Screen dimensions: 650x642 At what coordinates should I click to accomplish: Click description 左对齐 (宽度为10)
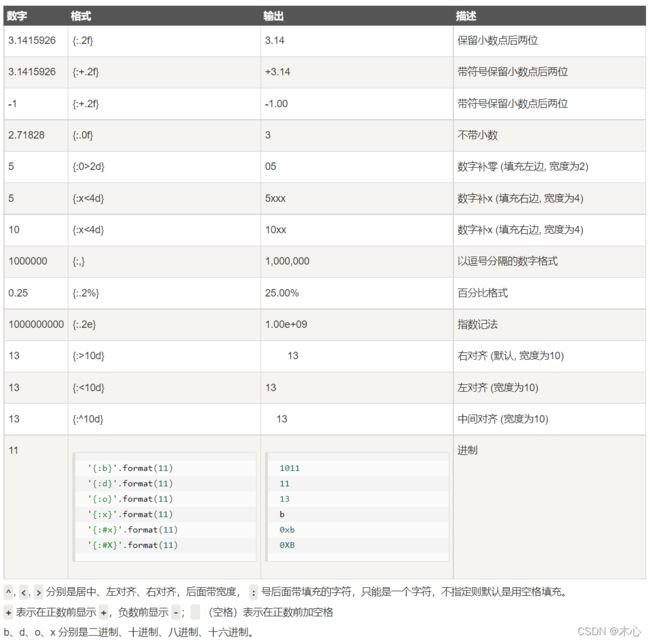(498, 388)
